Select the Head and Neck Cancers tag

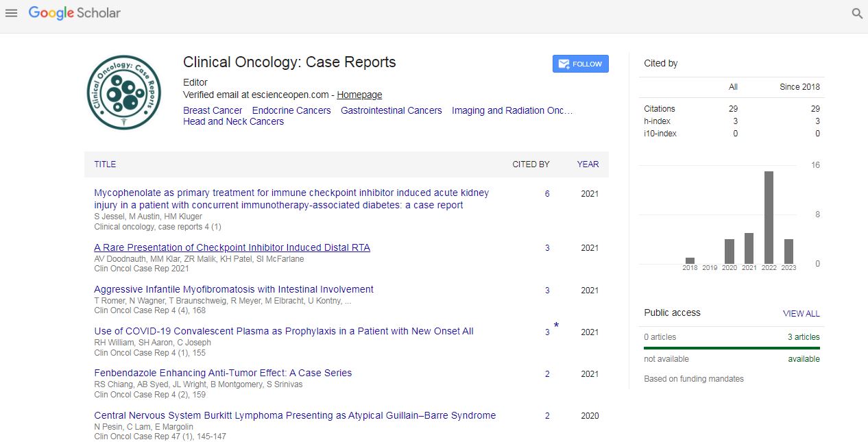point(233,121)
